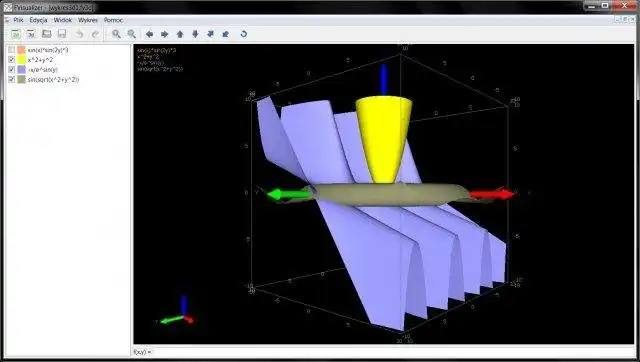Zoom out with the second magnifier icon
Viewport: 640px width, 362px height.
pyautogui.click(x=131, y=34)
